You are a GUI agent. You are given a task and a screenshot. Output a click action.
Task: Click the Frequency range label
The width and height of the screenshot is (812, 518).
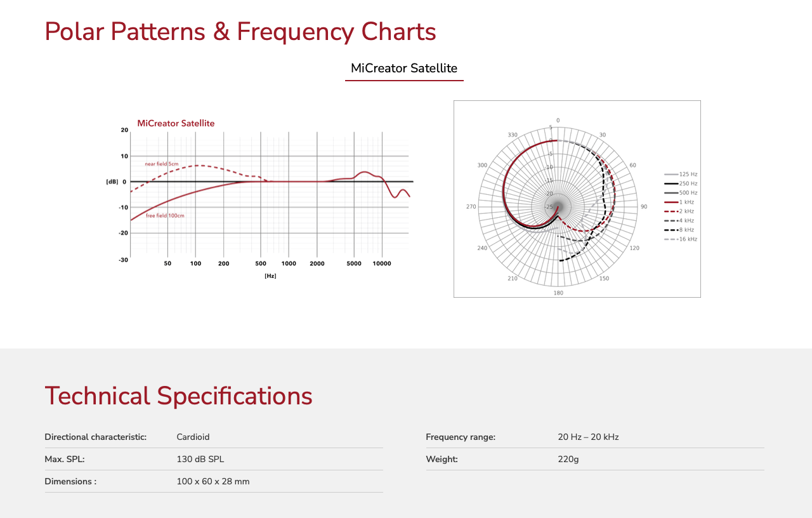[x=461, y=437]
